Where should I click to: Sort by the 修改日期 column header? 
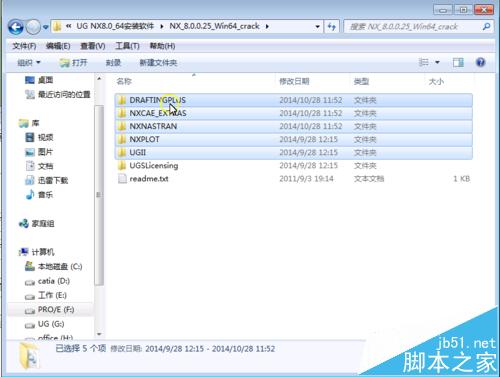coord(294,81)
